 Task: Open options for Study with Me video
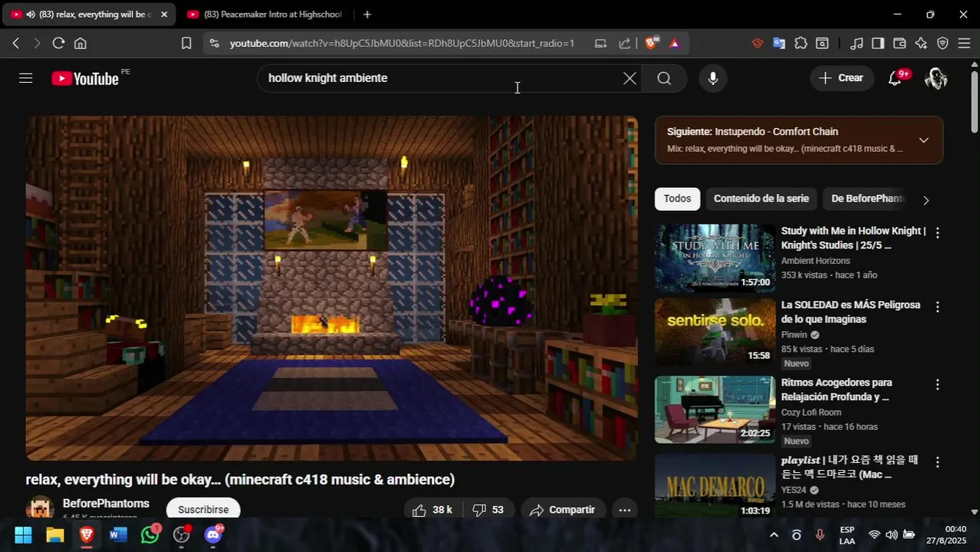(937, 232)
